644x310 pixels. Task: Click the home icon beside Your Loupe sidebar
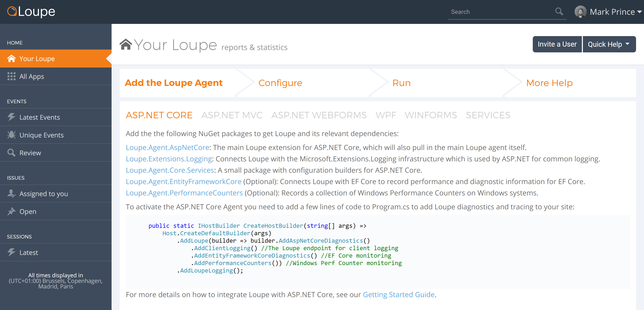coord(12,58)
